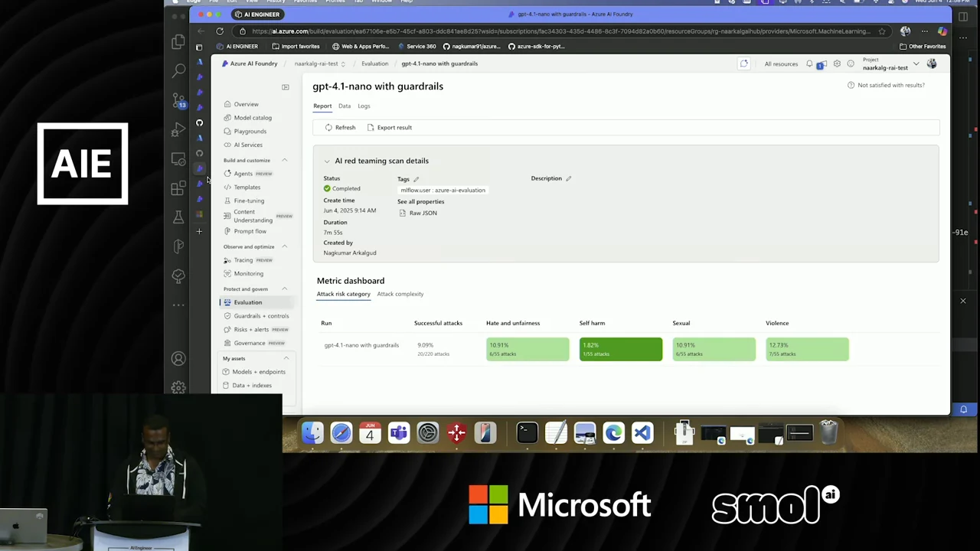The image size is (980, 551).
Task: Open Guardrails + controls in sidebar
Action: click(256, 316)
